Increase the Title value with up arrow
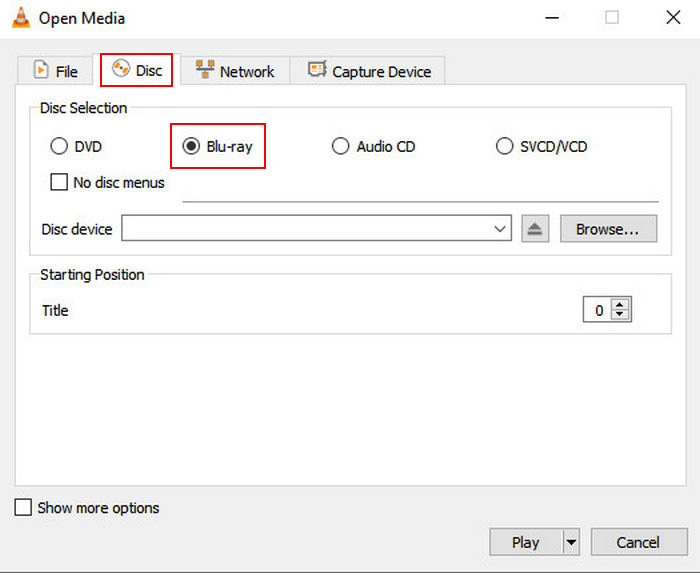Image resolution: width=700 pixels, height=573 pixels. (621, 305)
